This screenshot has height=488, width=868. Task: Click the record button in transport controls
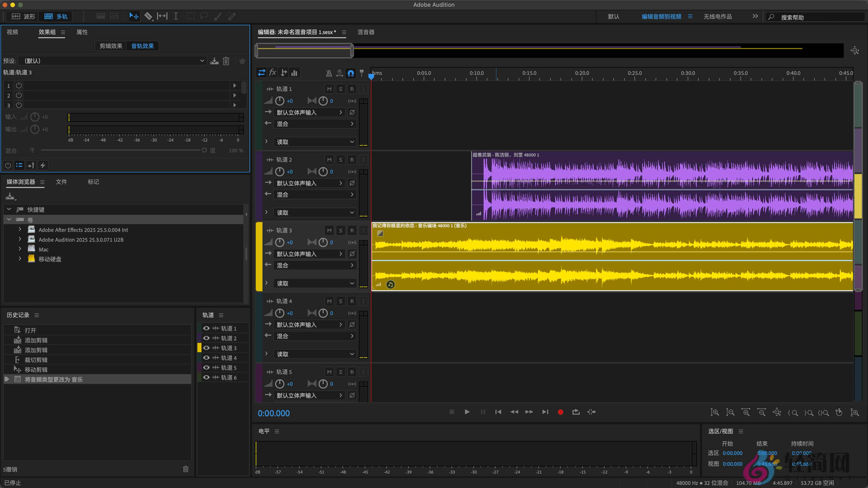click(560, 412)
